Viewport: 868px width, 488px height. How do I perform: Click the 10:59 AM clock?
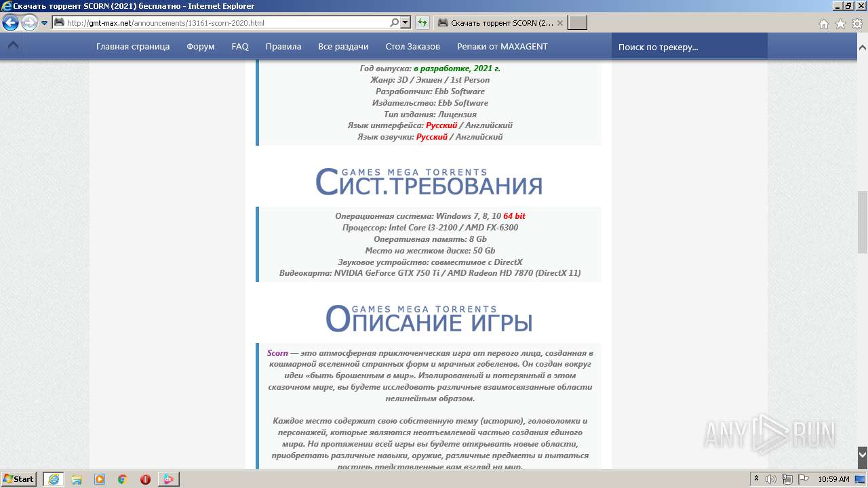point(833,479)
